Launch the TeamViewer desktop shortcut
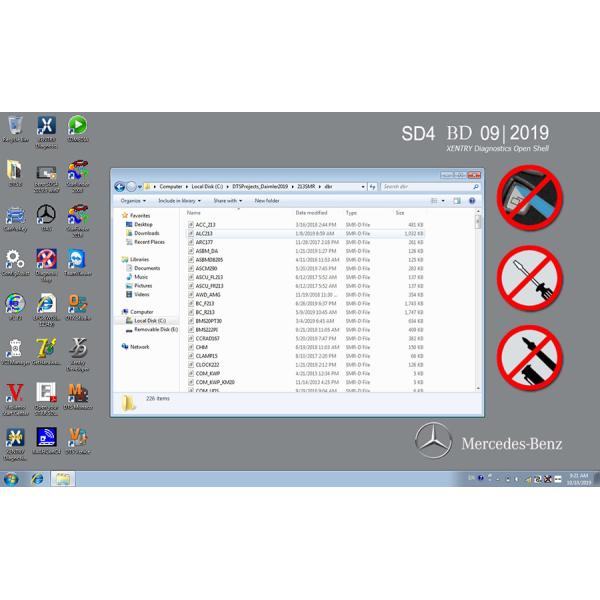 (x=76, y=260)
